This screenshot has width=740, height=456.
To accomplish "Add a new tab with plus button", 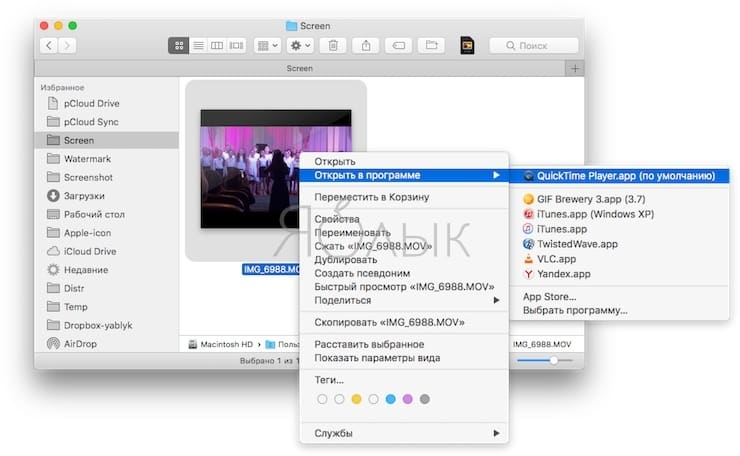I will pos(575,68).
